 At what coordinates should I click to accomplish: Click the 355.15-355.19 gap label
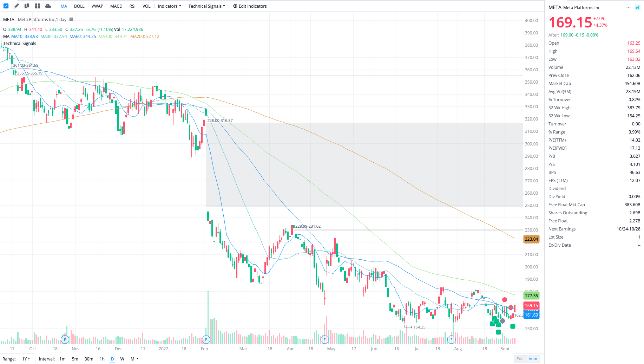(30, 73)
